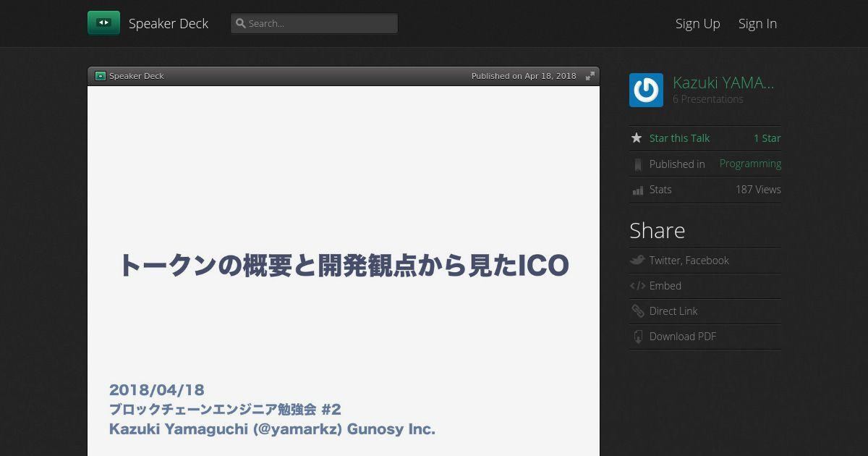Viewport: 868px width, 456px height.
Task: Focus the Search input field
Action: 314,23
